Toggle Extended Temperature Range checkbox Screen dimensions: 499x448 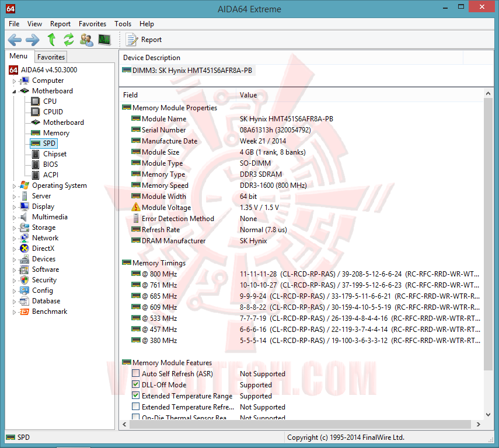pyautogui.click(x=135, y=395)
